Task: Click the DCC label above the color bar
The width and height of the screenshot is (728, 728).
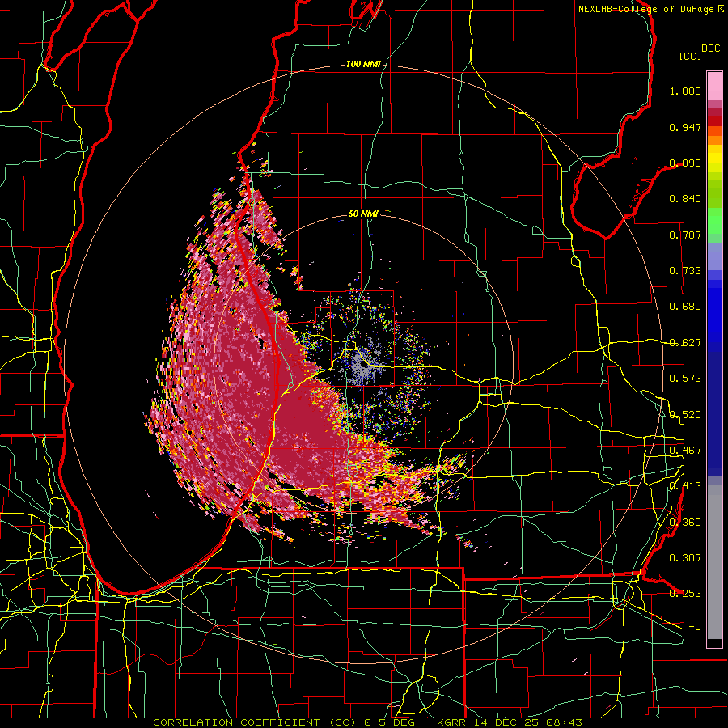Action: [711, 49]
